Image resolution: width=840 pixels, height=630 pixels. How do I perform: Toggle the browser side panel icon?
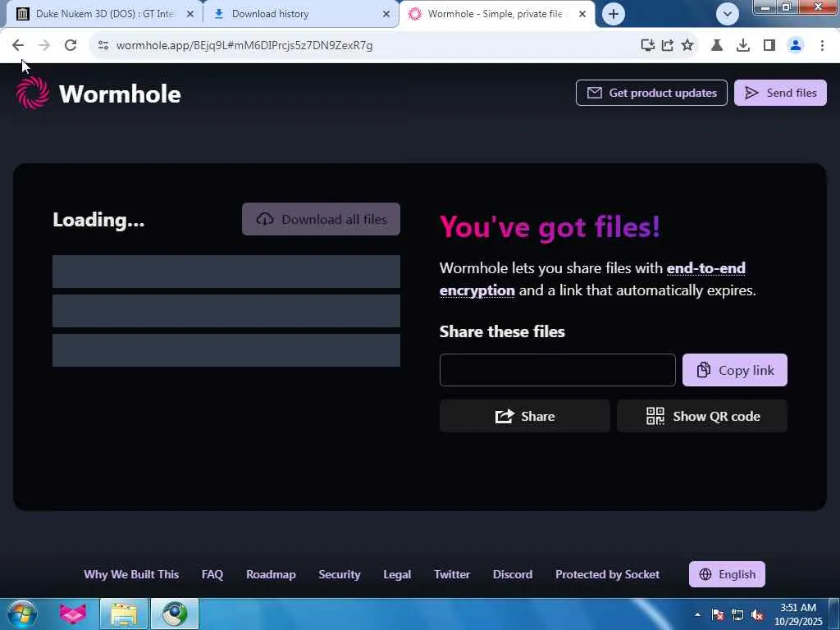coord(769,46)
